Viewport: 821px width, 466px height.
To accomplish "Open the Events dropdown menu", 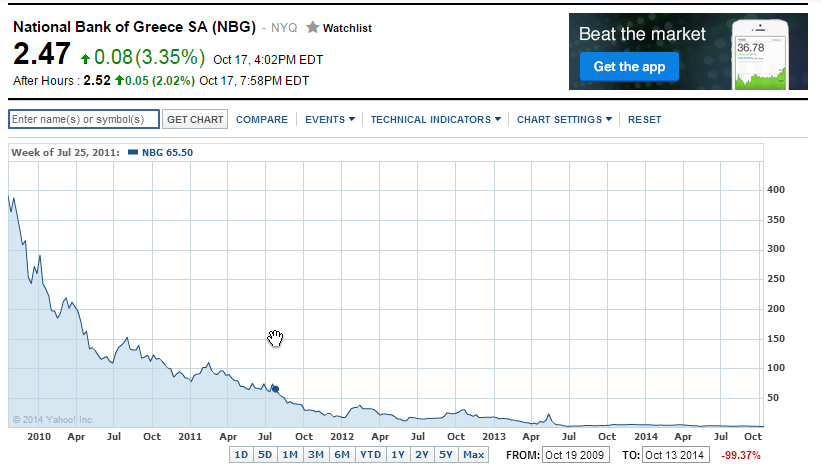I will coord(330,119).
